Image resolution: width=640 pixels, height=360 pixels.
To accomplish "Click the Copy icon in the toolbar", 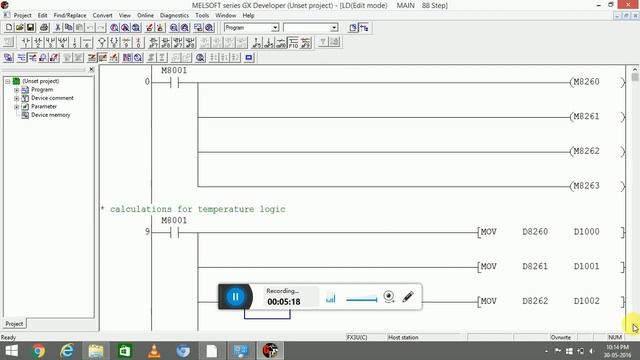I will pyautogui.click(x=68, y=28).
